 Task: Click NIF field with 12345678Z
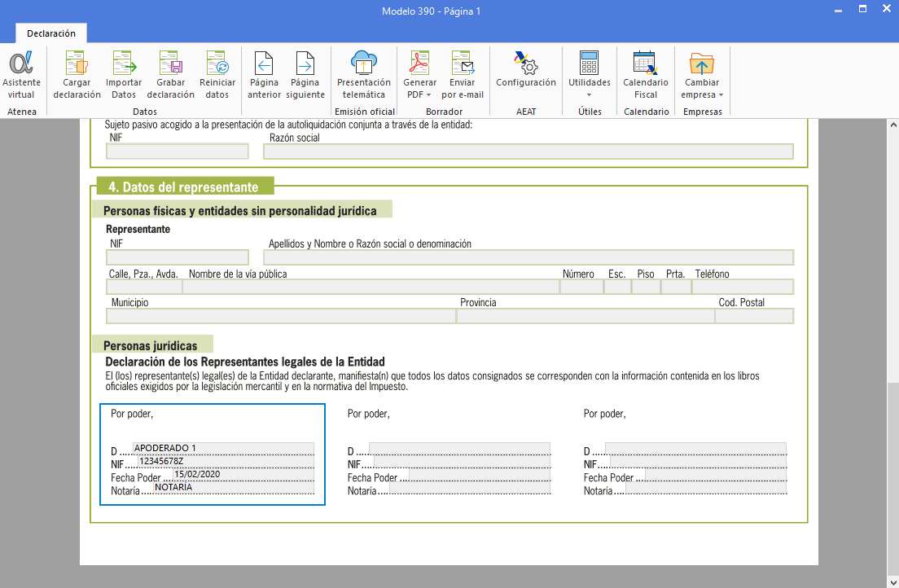tap(226, 461)
